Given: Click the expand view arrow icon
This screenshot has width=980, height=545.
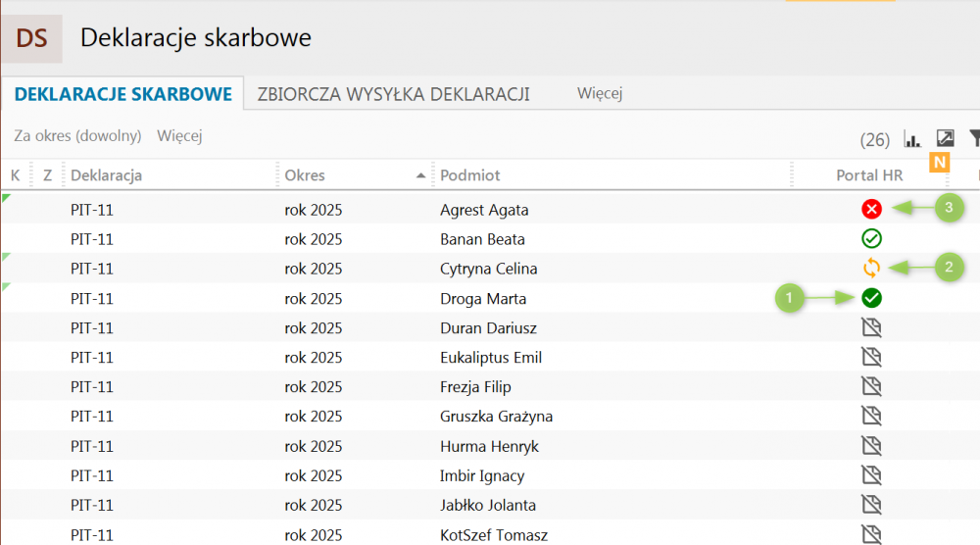Looking at the screenshot, I should tap(945, 138).
